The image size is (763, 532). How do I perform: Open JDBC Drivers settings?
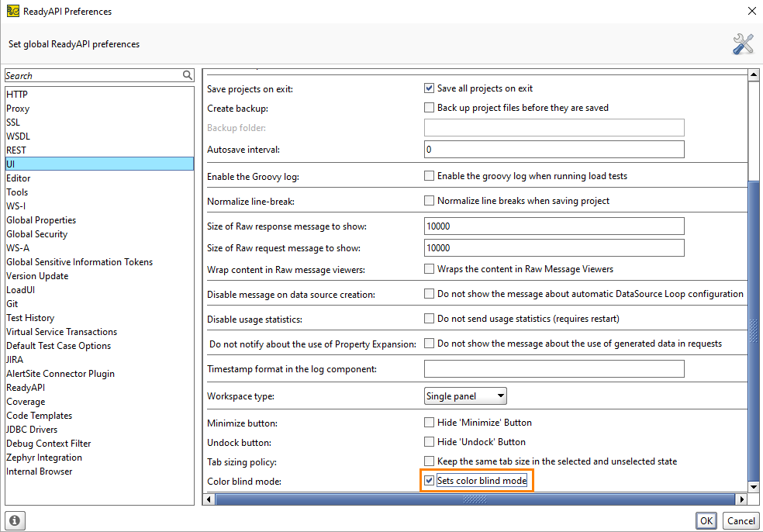click(99, 430)
